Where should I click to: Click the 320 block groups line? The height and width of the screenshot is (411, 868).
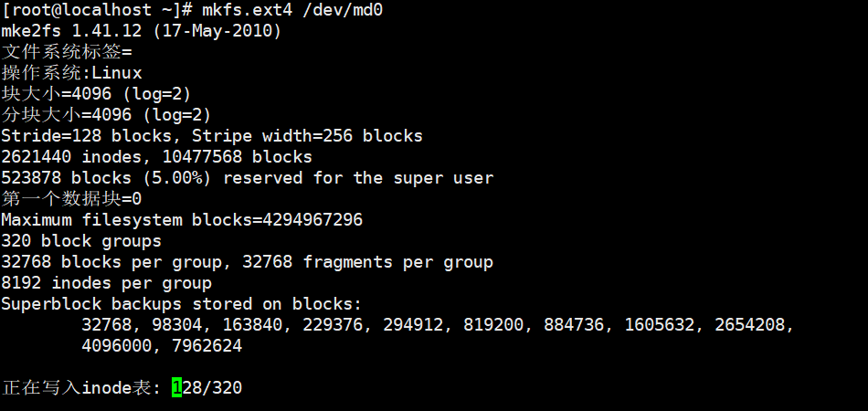click(81, 241)
